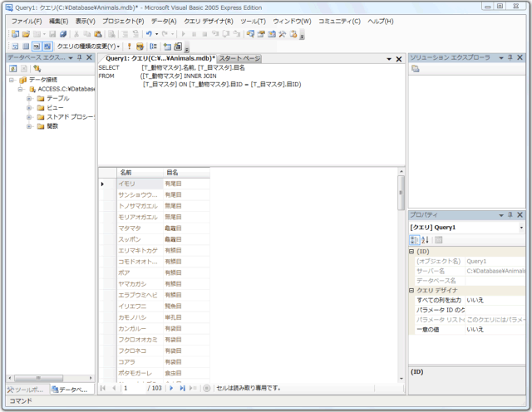Image resolution: width=532 pixels, height=412 pixels.
Task: Click the New Project toolbar icon
Action: tap(15, 34)
